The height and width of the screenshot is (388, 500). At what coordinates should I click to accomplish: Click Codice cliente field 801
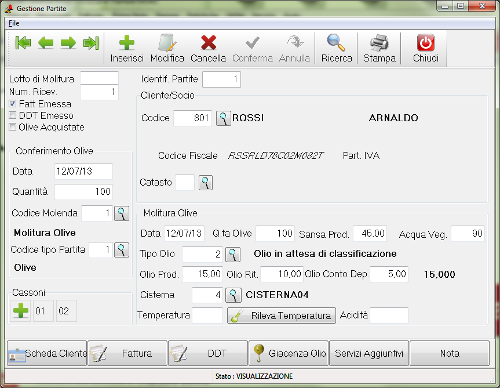192,118
